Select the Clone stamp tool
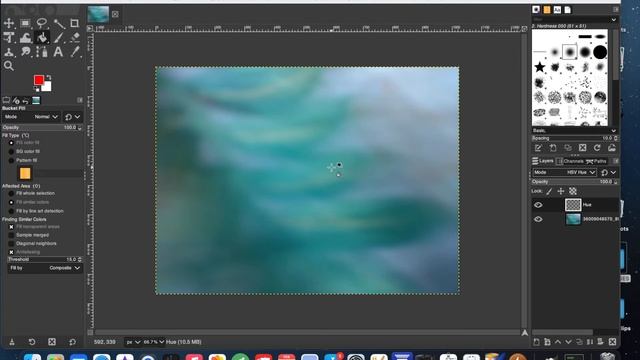The image size is (640, 360). coord(9,52)
